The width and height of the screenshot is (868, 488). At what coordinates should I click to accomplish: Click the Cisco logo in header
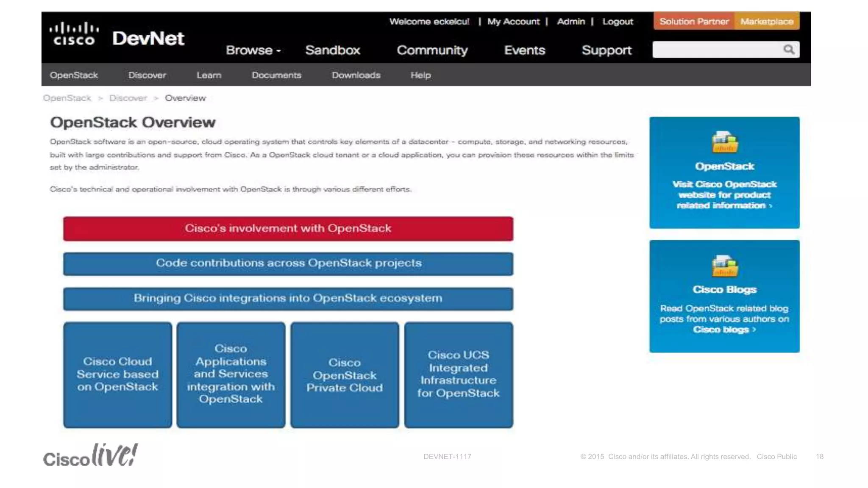74,34
